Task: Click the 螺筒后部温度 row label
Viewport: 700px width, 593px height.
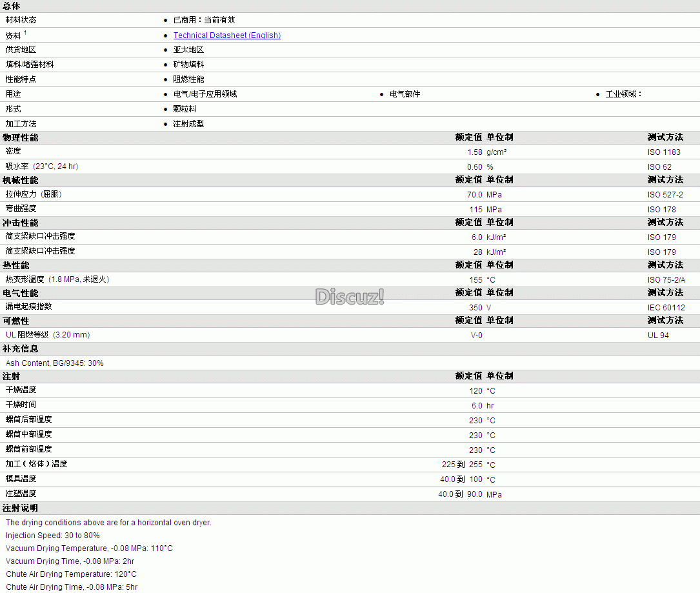Action: coord(28,419)
